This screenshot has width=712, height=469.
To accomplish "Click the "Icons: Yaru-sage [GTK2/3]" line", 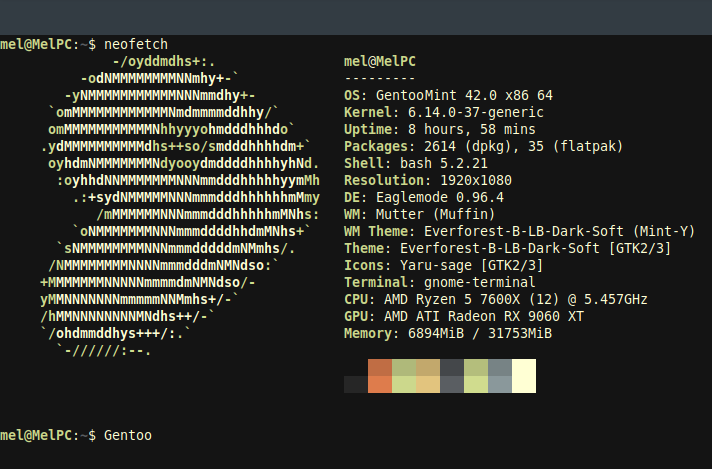I will coord(444,266).
